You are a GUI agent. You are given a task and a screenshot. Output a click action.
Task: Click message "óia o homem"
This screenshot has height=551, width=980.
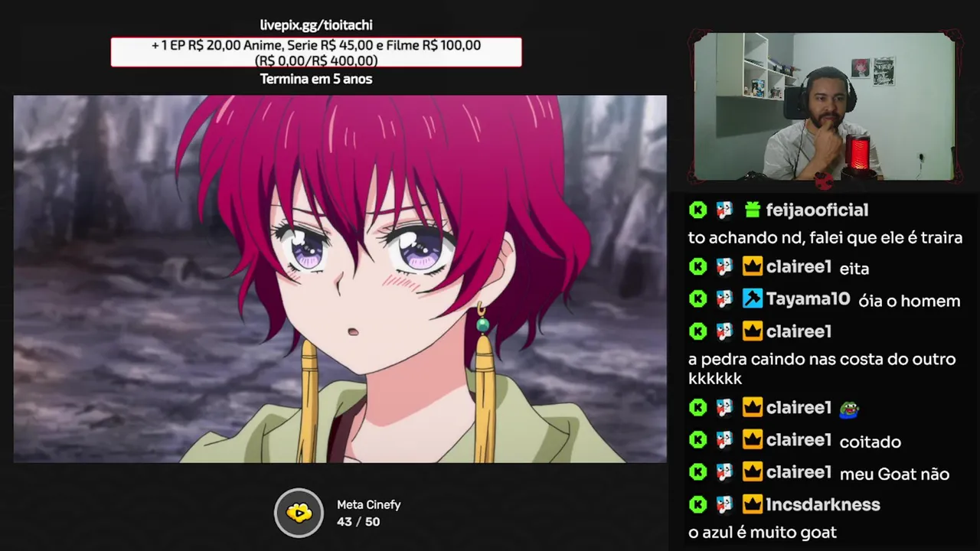click(909, 301)
